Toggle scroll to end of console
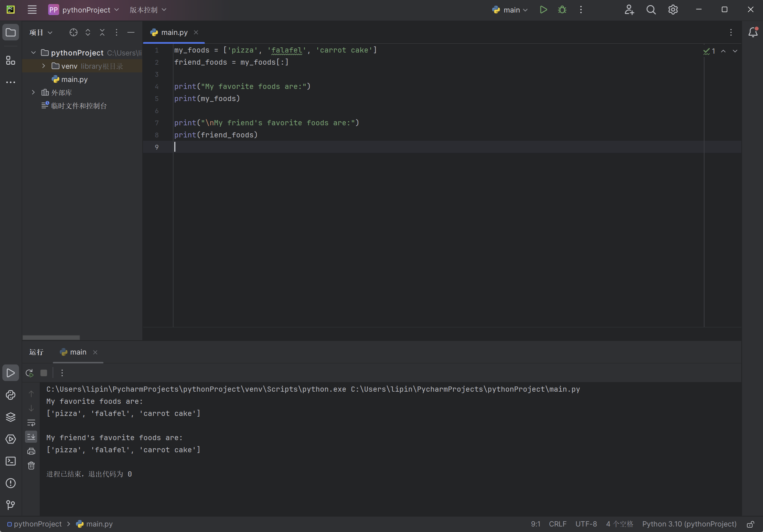The width and height of the screenshot is (763, 532). click(x=31, y=436)
